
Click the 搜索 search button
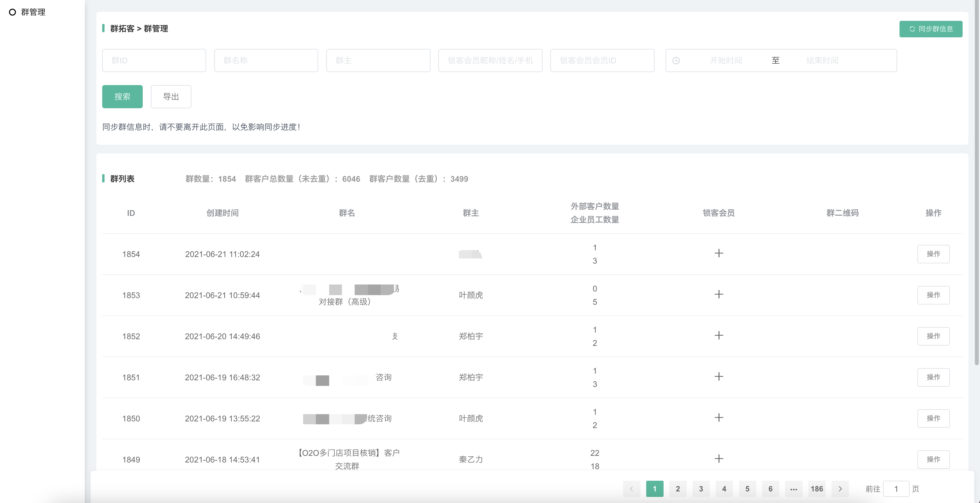pos(122,97)
